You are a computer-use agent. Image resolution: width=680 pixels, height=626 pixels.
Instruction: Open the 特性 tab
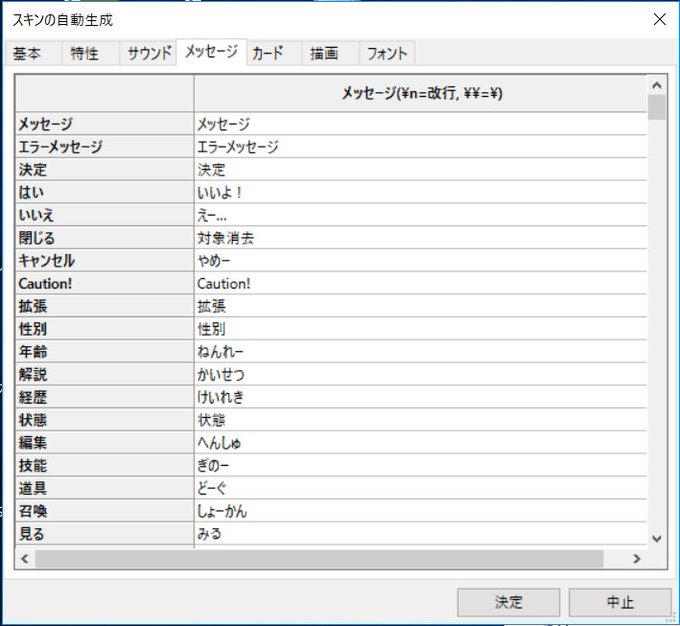point(91,53)
